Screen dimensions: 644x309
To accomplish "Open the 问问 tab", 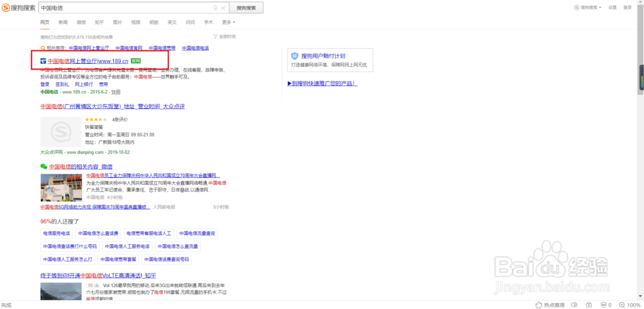I will point(190,22).
